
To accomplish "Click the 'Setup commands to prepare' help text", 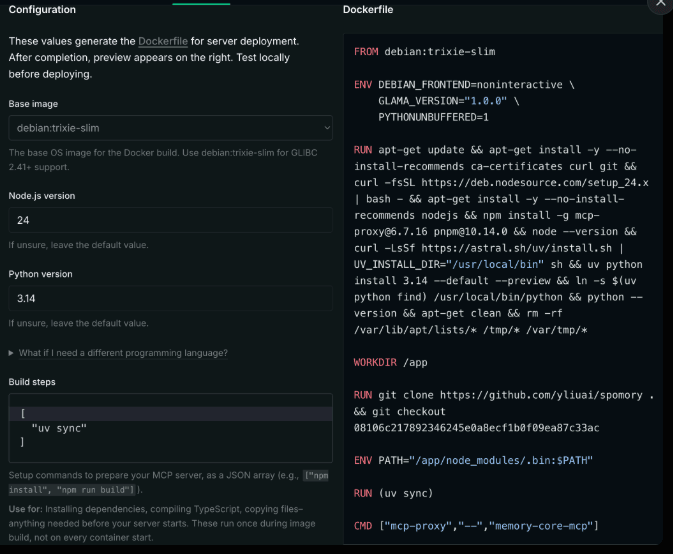I will (x=169, y=482).
